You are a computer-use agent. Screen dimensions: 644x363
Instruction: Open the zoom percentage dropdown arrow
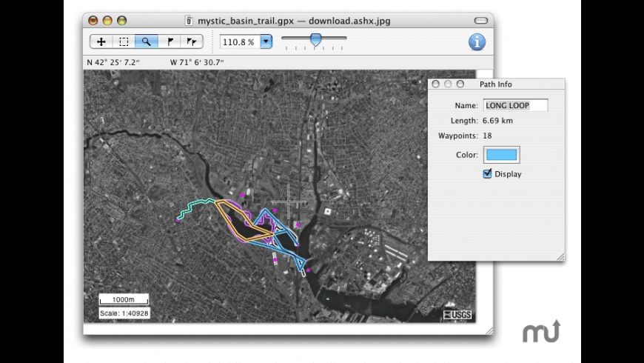[x=266, y=42]
